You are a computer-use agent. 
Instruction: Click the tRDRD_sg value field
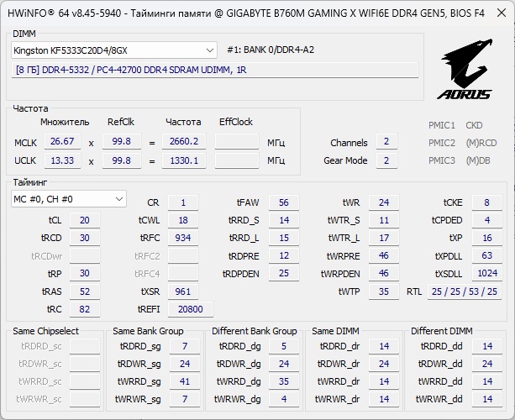point(185,346)
